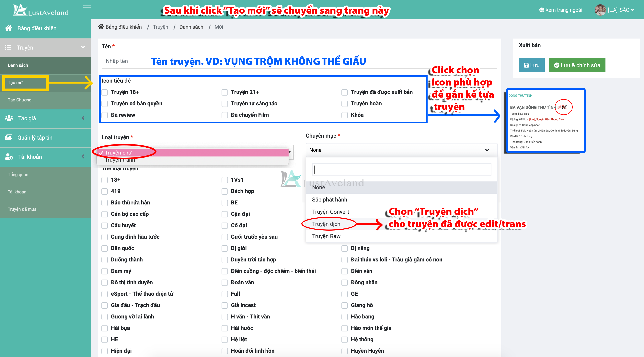Select Truyện tranh in Loại truyện list

pyautogui.click(x=193, y=160)
